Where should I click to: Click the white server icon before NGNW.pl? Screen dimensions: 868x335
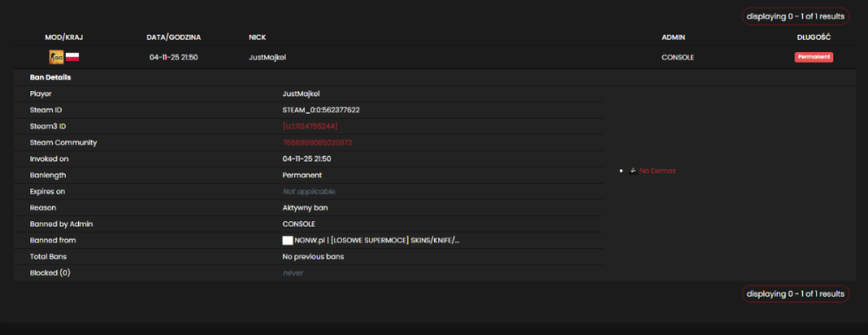pyautogui.click(x=287, y=240)
